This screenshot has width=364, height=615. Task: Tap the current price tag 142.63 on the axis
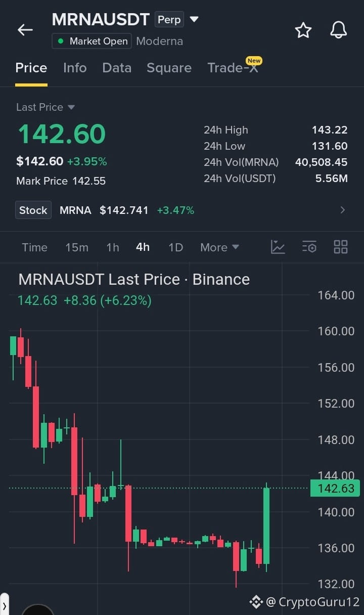(x=335, y=488)
